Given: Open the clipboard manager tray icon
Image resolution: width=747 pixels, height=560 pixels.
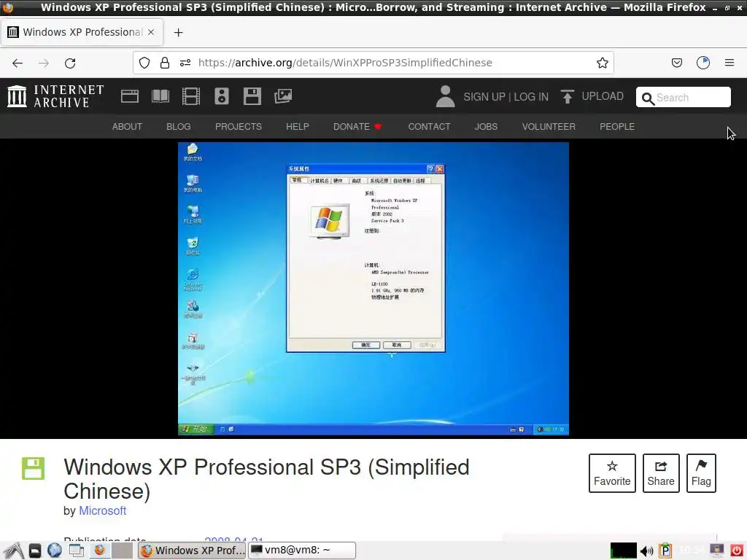Looking at the screenshot, I should click(x=665, y=551).
